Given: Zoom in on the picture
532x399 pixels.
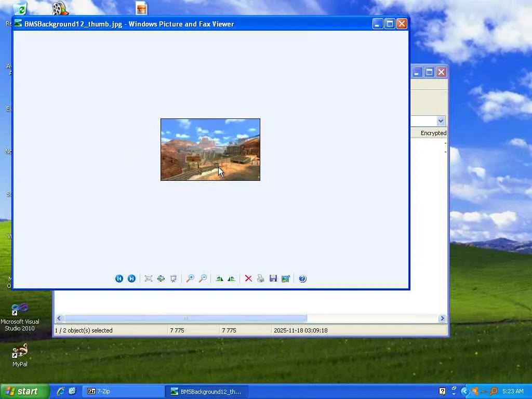Looking at the screenshot, I should [x=190, y=278].
